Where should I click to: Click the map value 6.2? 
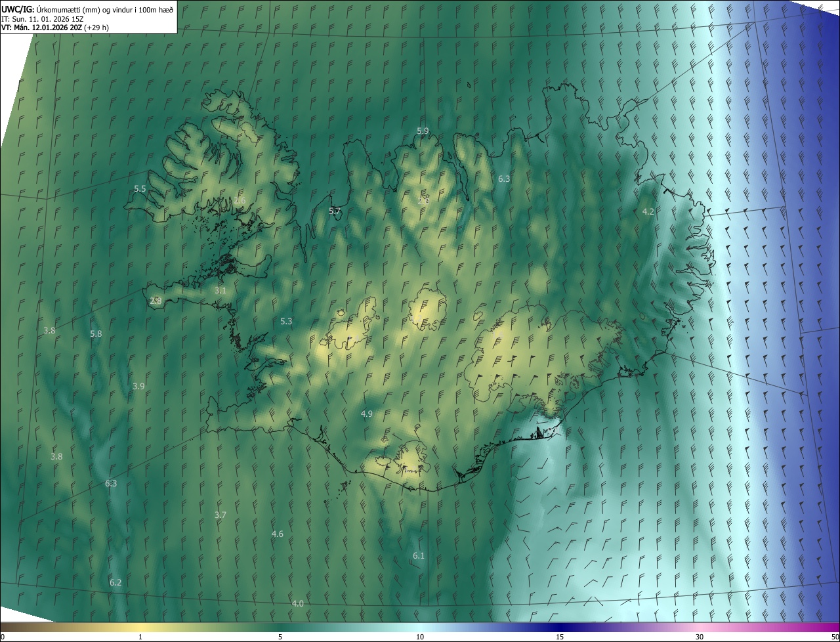(x=115, y=583)
